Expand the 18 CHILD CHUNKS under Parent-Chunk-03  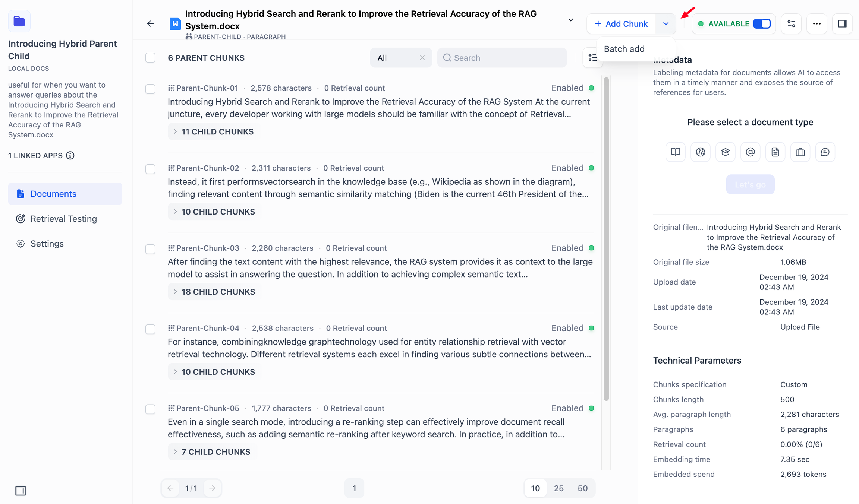pos(214,292)
